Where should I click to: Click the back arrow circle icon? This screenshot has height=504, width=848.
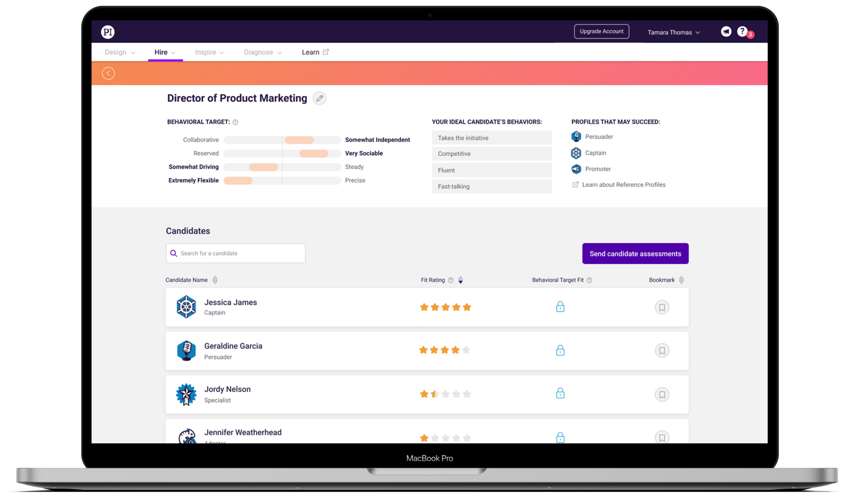point(108,73)
